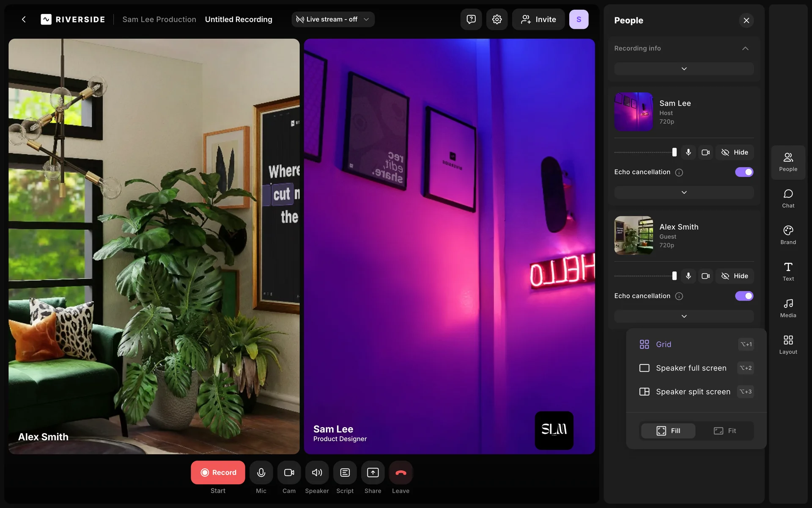This screenshot has height=508, width=812.
Task: Collapse the Recording info section
Action: [745, 48]
